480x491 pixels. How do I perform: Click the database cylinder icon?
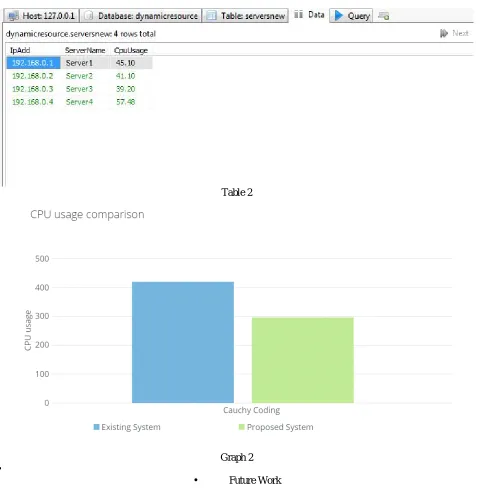(x=89, y=16)
